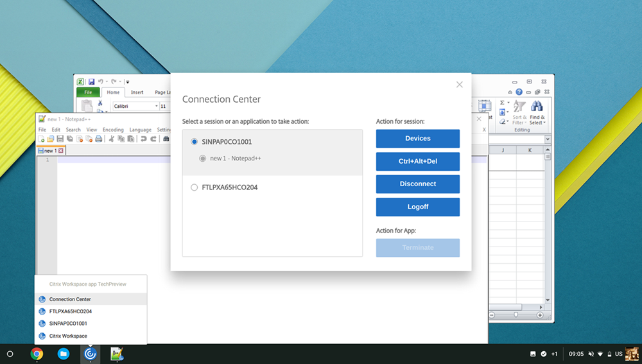
Task: Expand the Excel formula bar chevron
Action: click(x=548, y=139)
